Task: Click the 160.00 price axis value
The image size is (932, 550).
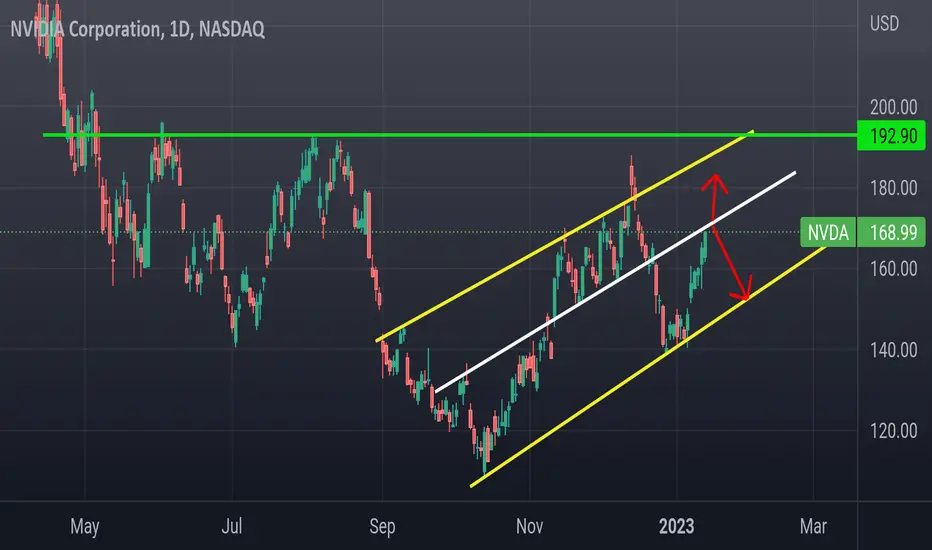Action: pos(893,269)
